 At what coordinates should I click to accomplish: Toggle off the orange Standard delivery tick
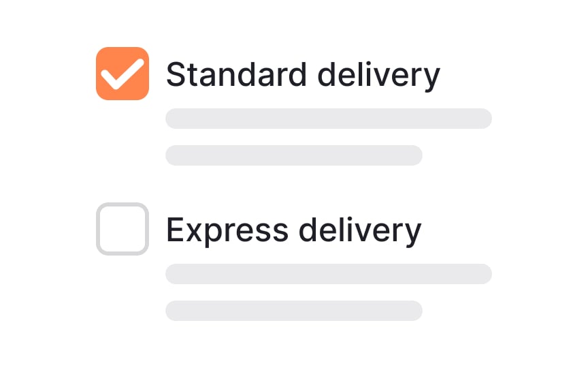(x=122, y=74)
